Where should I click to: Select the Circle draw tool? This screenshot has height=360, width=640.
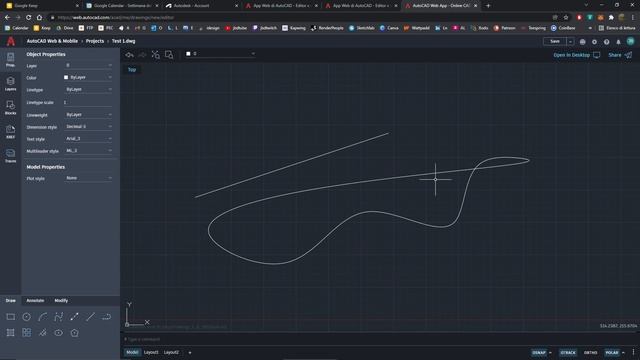point(27,317)
